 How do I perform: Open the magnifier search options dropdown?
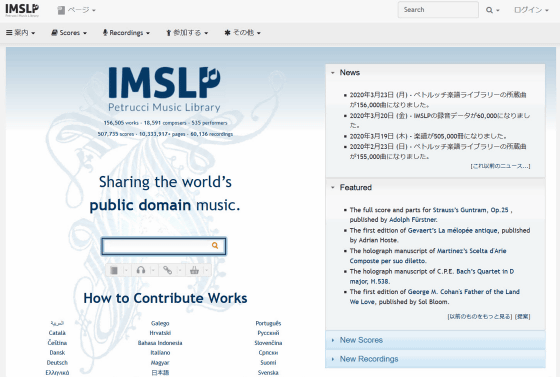coord(492,10)
